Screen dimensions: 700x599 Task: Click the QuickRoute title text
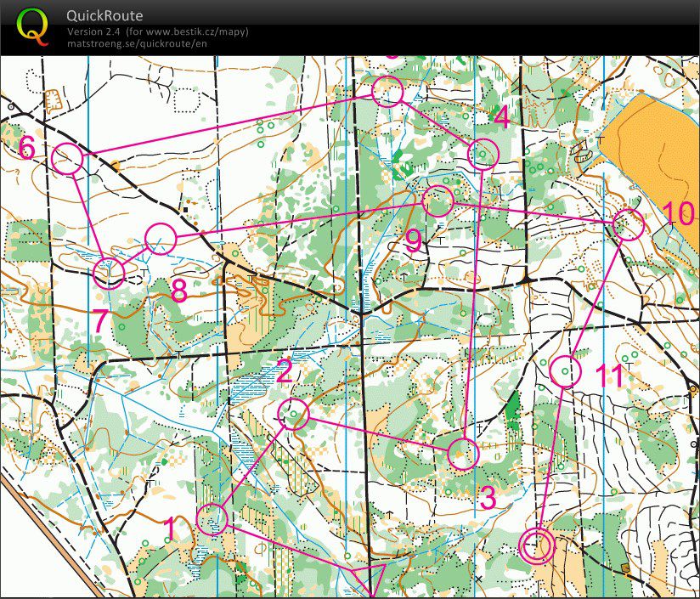pyautogui.click(x=104, y=16)
